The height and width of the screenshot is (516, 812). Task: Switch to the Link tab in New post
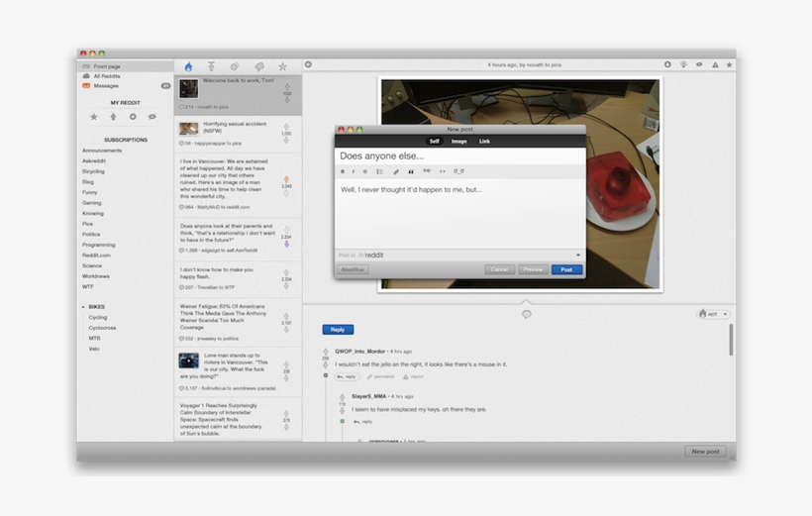tap(484, 141)
